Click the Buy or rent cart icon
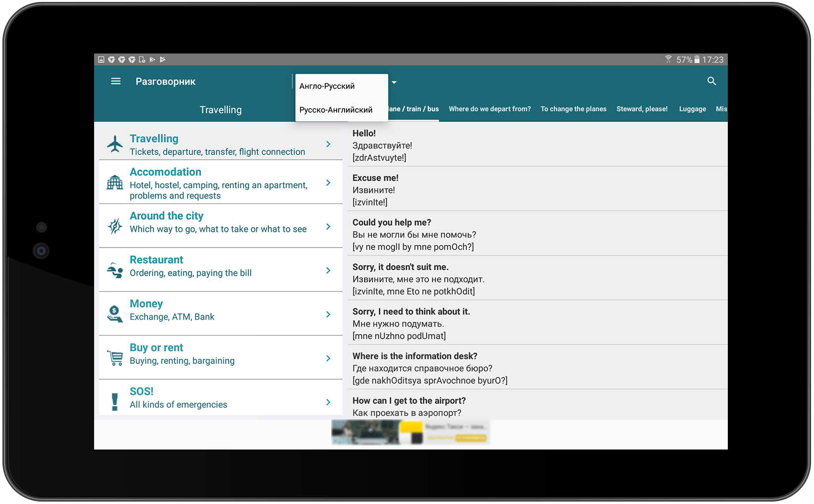This screenshot has height=504, width=814. (x=115, y=358)
